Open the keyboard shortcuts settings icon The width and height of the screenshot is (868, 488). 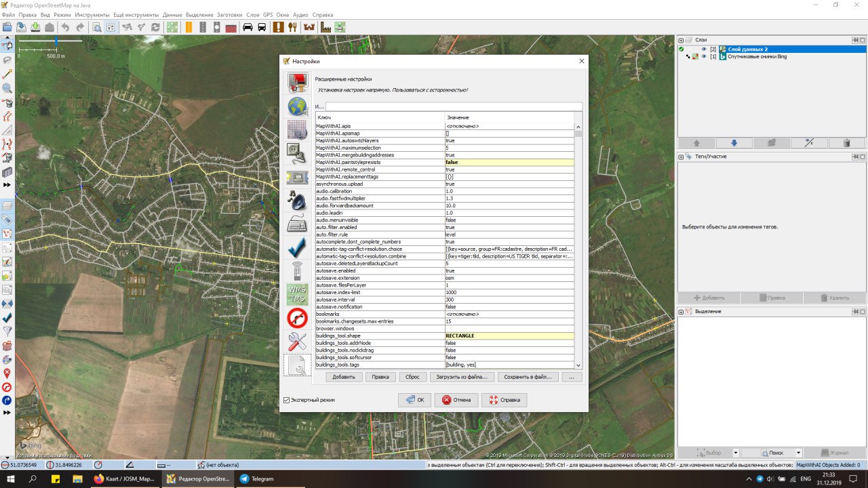coord(297,223)
